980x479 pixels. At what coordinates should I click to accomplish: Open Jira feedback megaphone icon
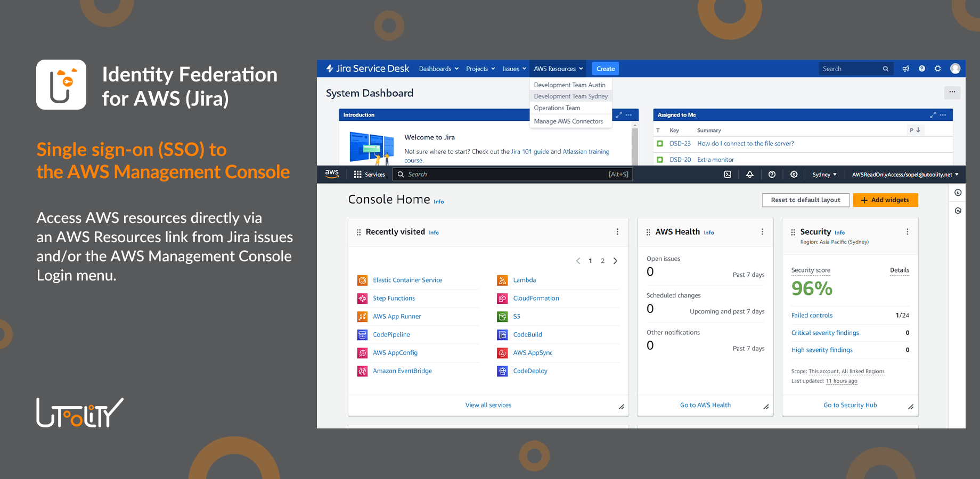[905, 69]
